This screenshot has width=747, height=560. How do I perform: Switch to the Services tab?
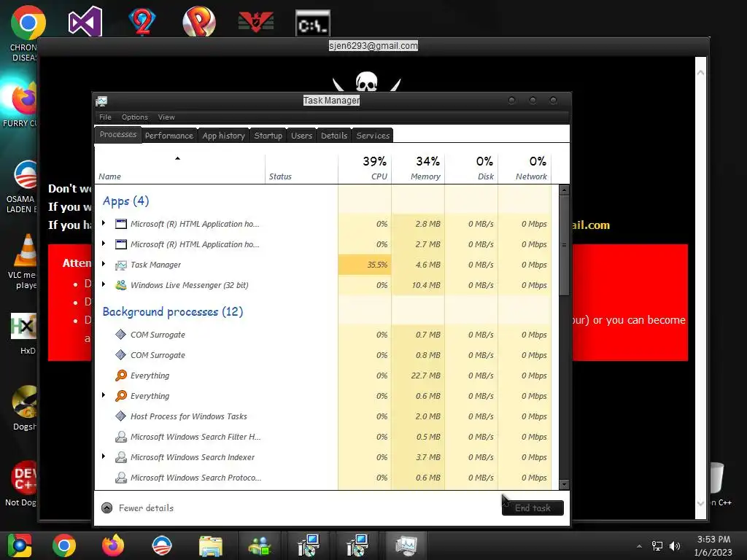pyautogui.click(x=373, y=136)
